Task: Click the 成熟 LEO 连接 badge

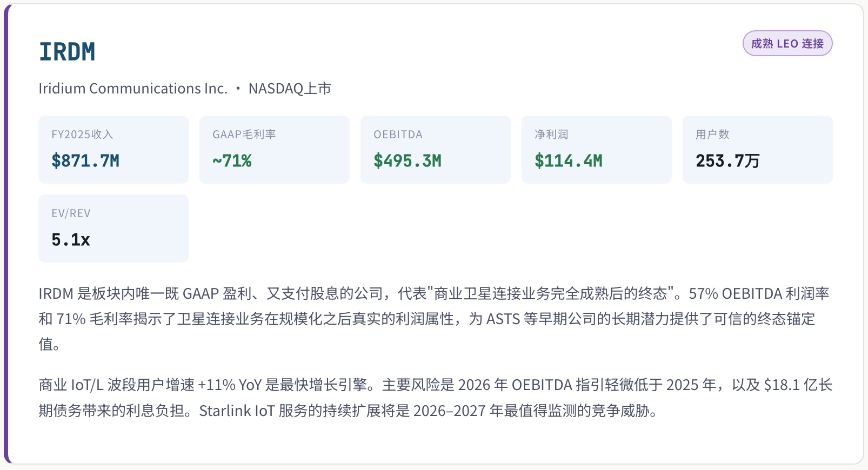Action: [x=787, y=44]
